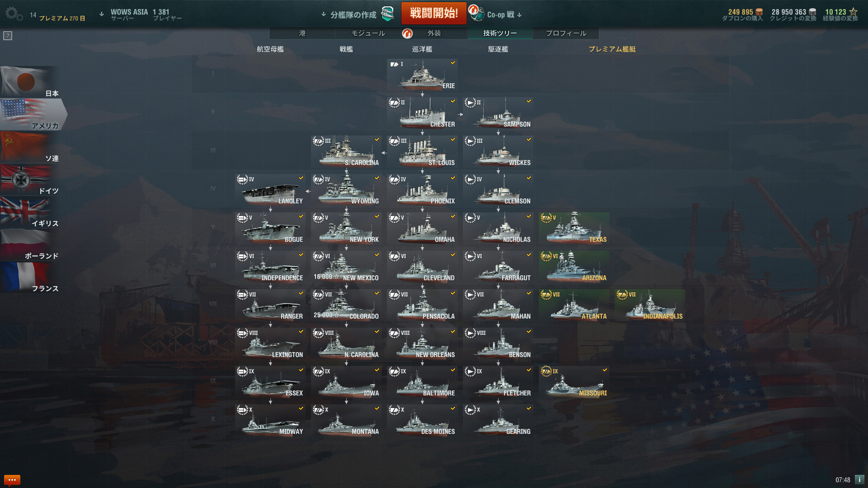Click the free experience star icon
868x488 pixels.
pos(853,12)
